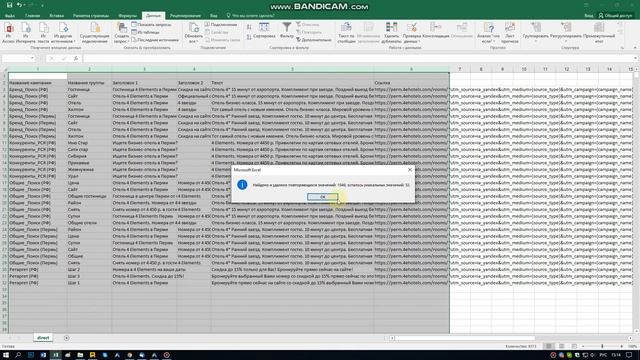Click Forecast Sheet (Лист прогноза) icon
The height and width of the screenshot is (360, 640).
pos(509,33)
